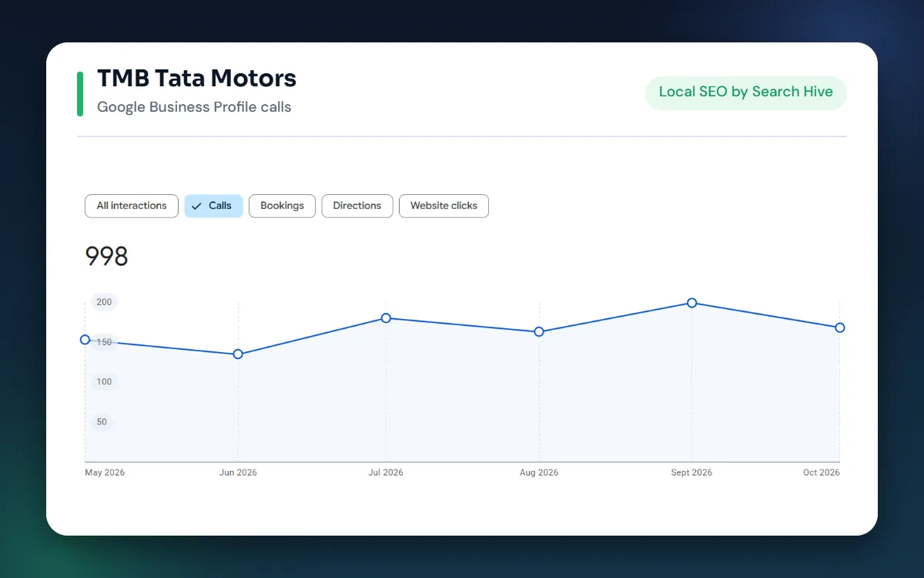Click the checkmark on Calls chip

(x=197, y=207)
